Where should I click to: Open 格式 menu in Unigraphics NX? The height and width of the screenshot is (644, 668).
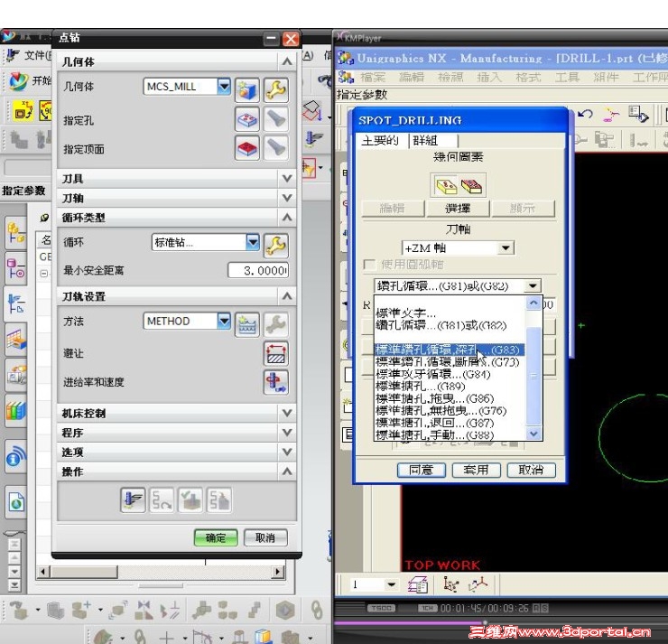tap(528, 78)
